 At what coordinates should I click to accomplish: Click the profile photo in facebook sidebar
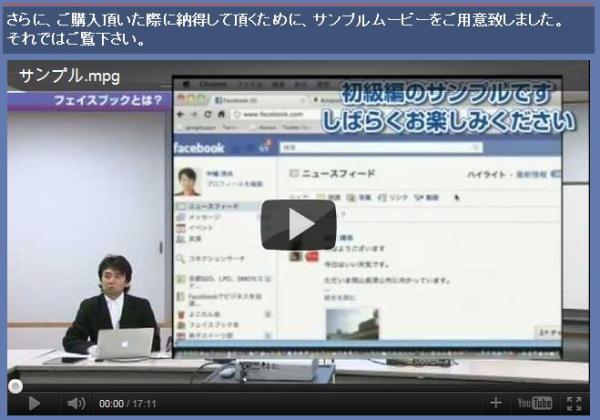(x=187, y=179)
